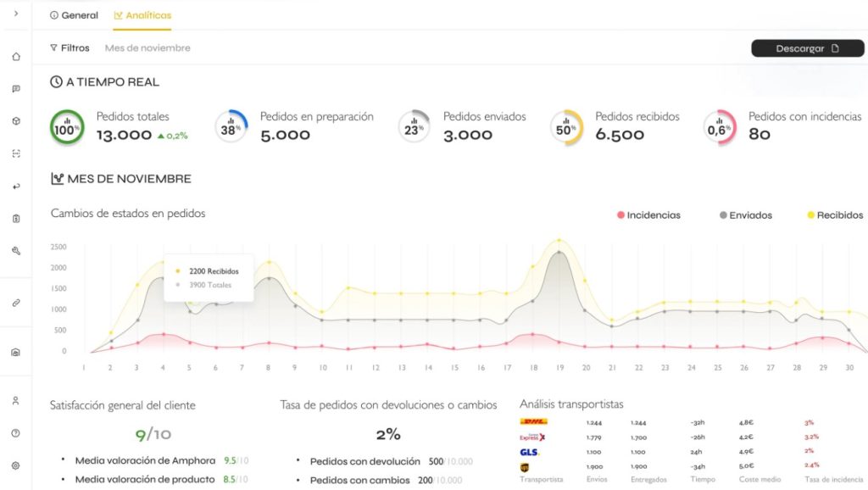The width and height of the screenshot is (868, 490).
Task: Click the wrench tools icon in sidebar
Action: click(16, 251)
